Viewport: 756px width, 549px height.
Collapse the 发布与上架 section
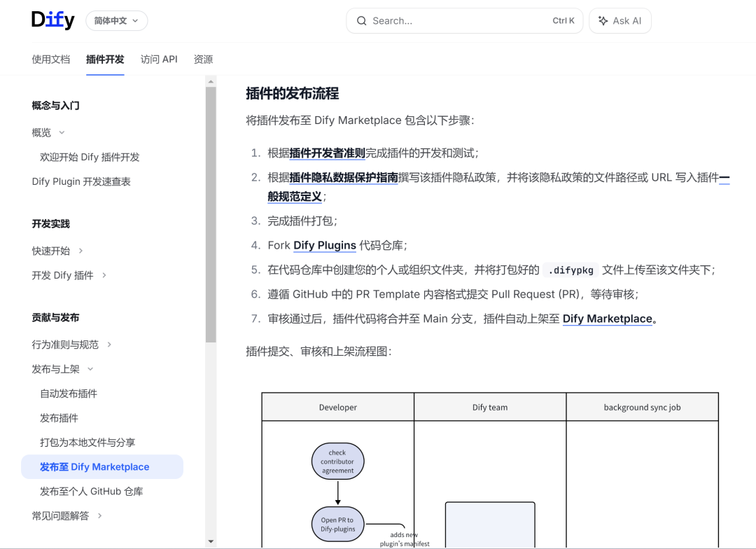[90, 369]
